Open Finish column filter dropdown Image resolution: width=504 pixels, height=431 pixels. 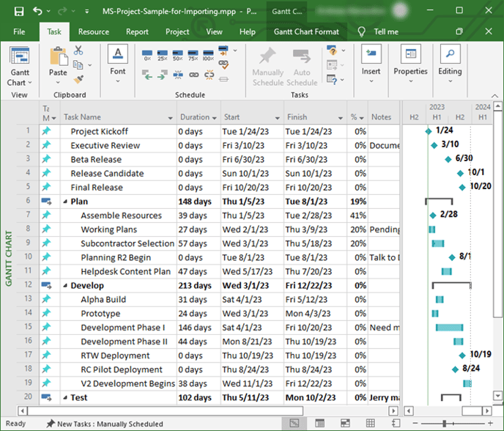point(341,118)
